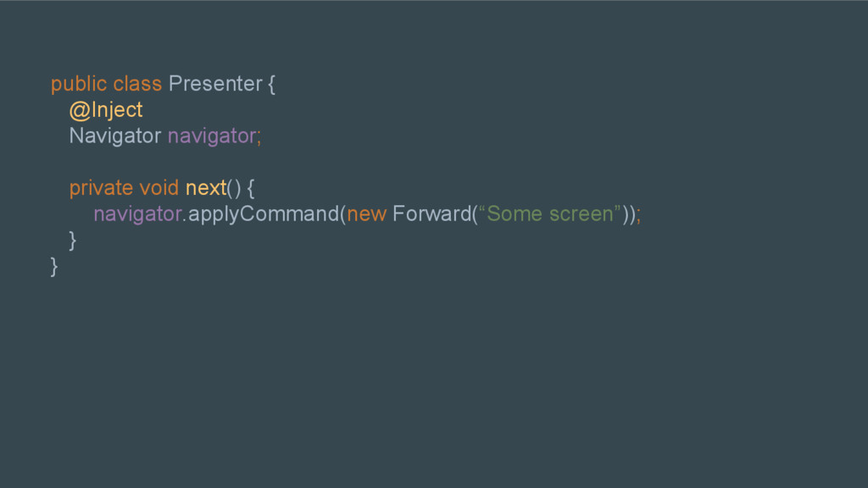Click the Forward constructor name
Screen dimensions: 868x488
point(431,214)
